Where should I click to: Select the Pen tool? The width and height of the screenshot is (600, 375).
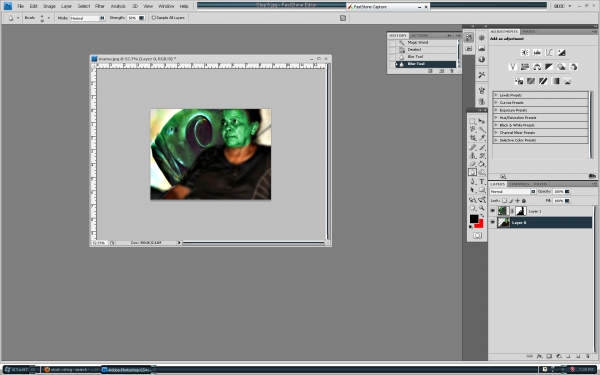point(473,182)
